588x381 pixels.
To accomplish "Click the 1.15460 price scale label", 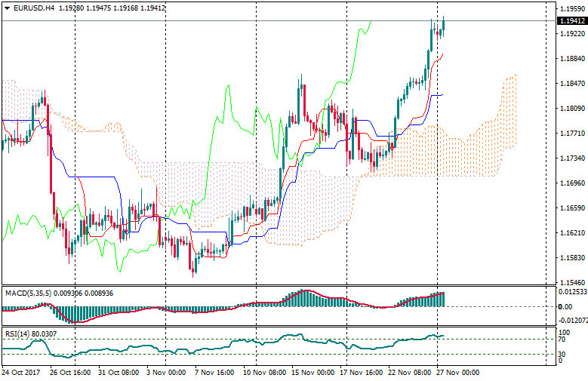I will click(x=572, y=282).
